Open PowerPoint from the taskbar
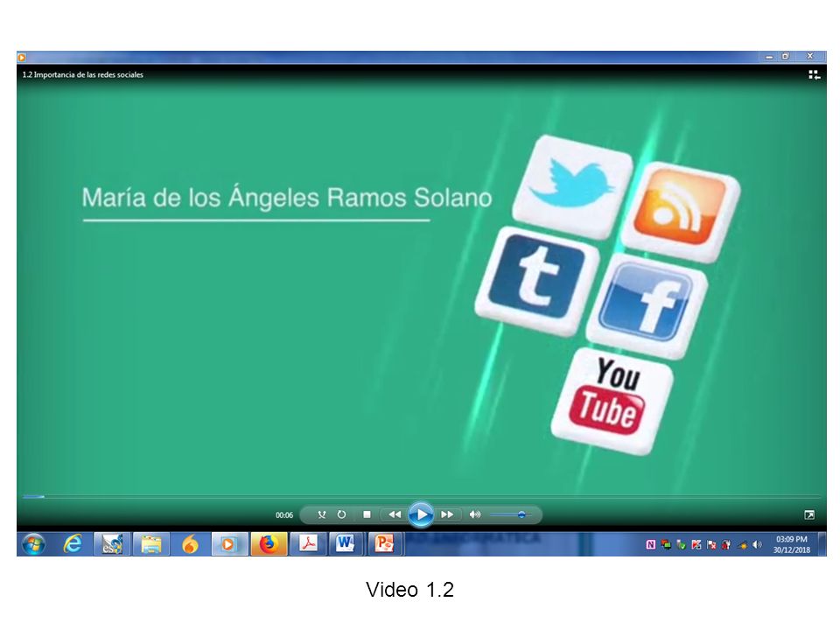 click(385, 544)
